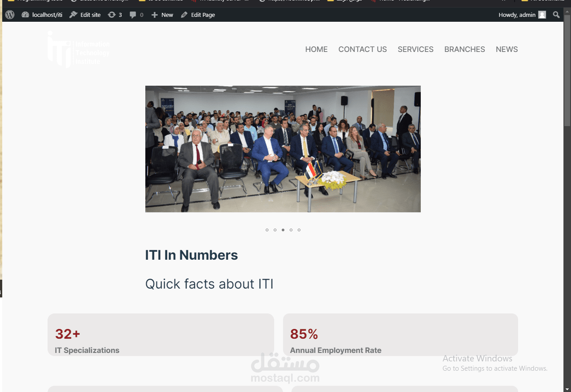Image resolution: width=571 pixels, height=392 pixels.
Task: Open the SERVICES navigation item
Action: [415, 49]
